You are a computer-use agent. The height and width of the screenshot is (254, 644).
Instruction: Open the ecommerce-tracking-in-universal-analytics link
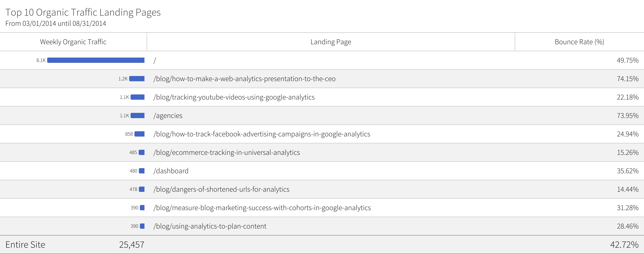tap(226, 152)
